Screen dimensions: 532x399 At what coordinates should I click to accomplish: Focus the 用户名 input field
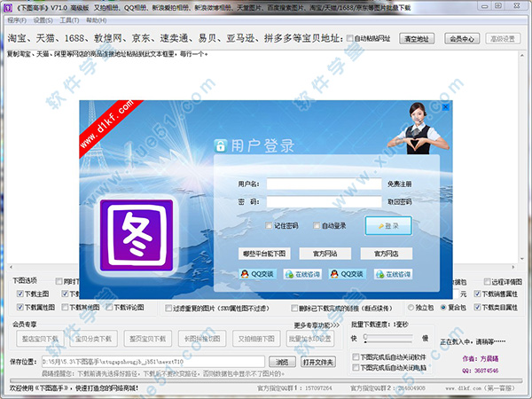coord(324,184)
